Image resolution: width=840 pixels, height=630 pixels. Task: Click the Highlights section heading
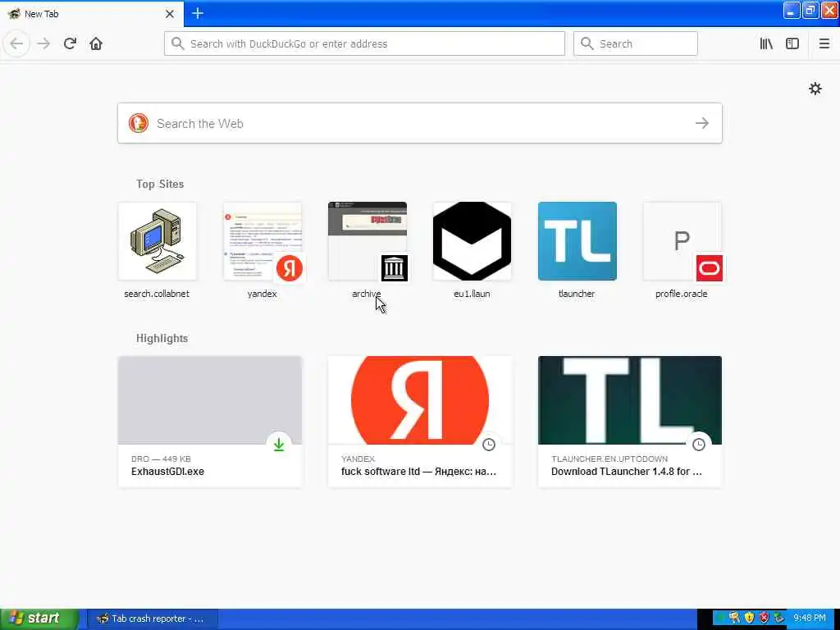click(x=162, y=338)
